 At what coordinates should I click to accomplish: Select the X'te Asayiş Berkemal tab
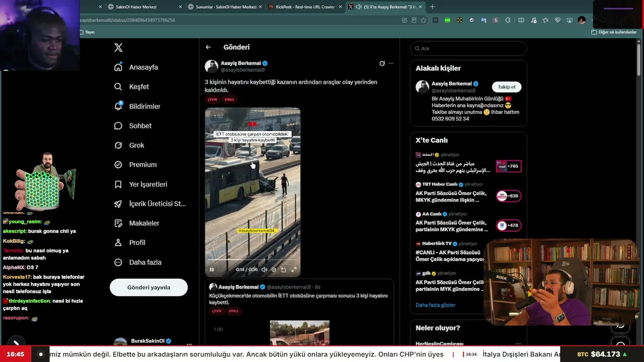(384, 7)
